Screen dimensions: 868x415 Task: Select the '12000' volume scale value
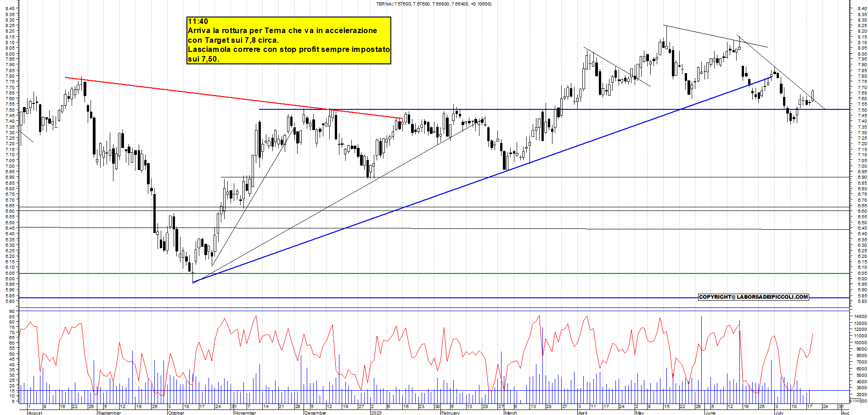(860, 330)
